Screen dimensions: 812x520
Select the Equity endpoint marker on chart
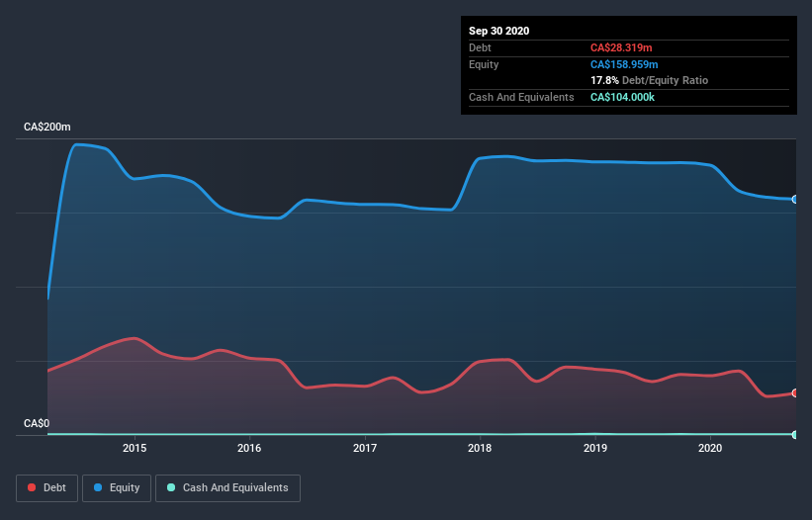pos(795,200)
